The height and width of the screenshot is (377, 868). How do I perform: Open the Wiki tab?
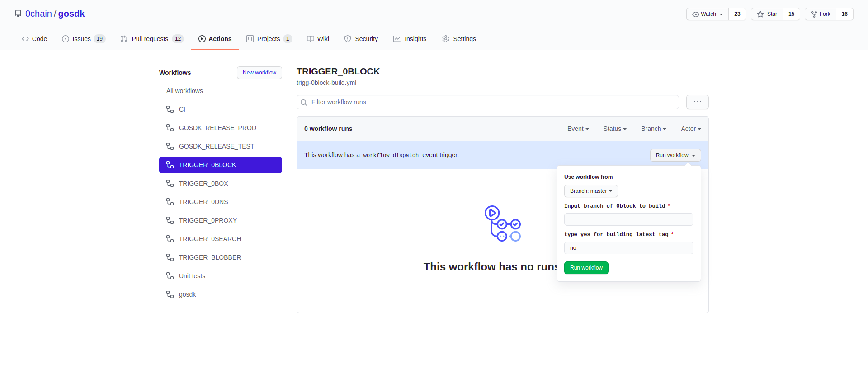pos(318,39)
